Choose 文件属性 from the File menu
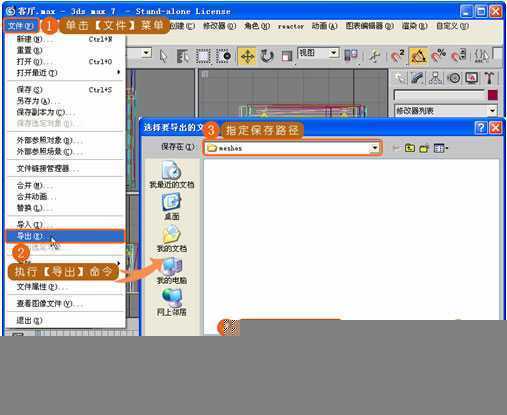This screenshot has width=507, height=415. [x=66, y=286]
